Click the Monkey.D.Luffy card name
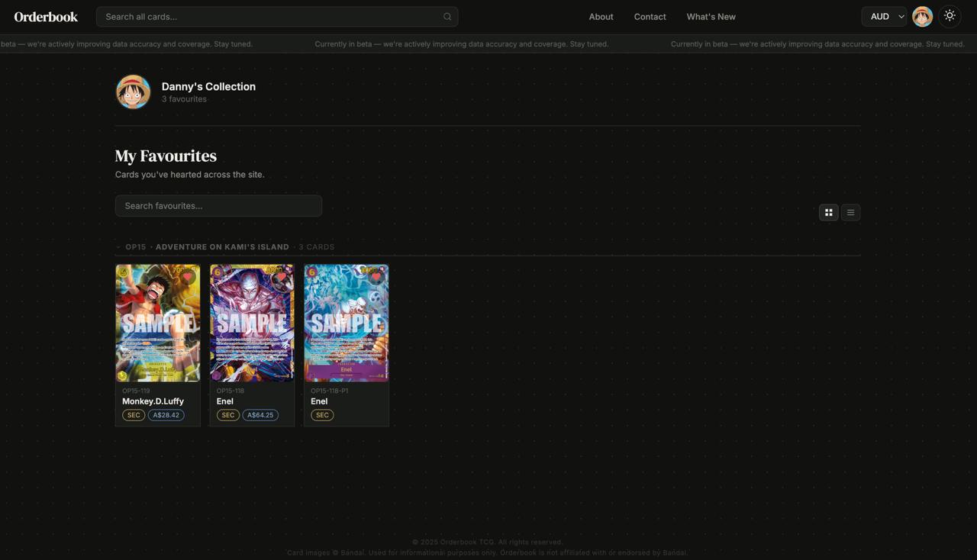 tap(153, 401)
